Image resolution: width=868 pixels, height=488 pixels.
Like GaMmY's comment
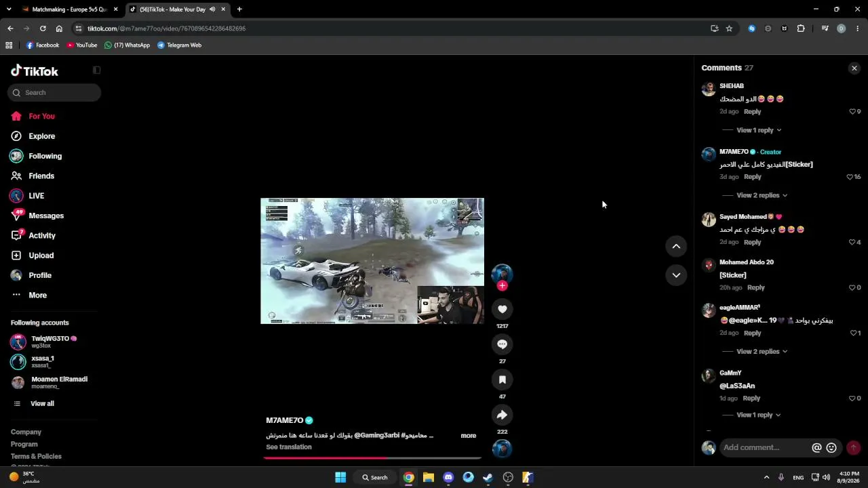[852, 398]
